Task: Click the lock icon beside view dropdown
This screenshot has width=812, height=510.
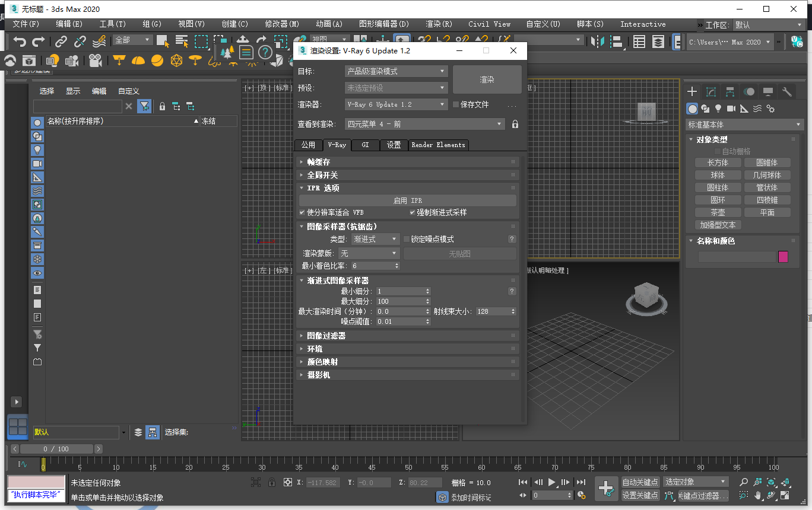Action: click(x=515, y=124)
